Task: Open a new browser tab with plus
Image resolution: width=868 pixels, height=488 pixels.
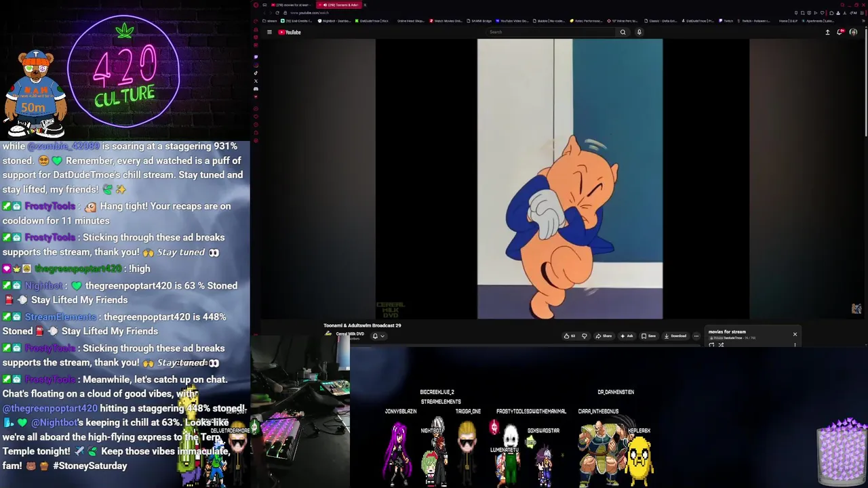Action: tap(365, 5)
